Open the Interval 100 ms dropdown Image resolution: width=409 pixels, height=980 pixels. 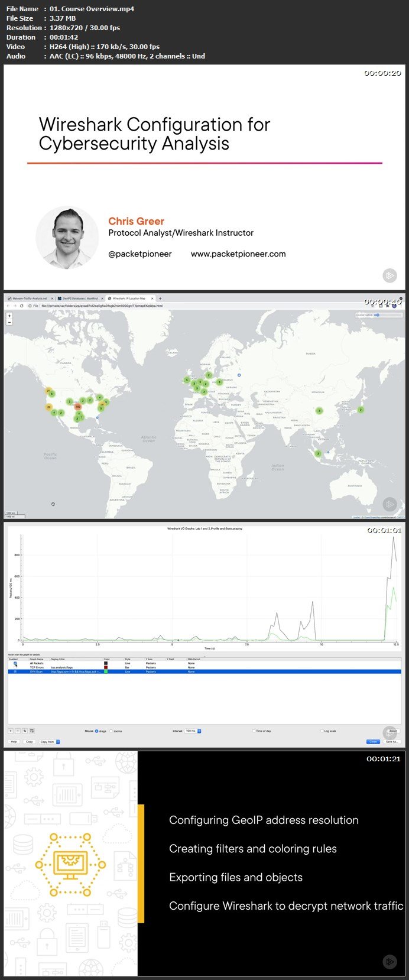pyautogui.click(x=193, y=731)
